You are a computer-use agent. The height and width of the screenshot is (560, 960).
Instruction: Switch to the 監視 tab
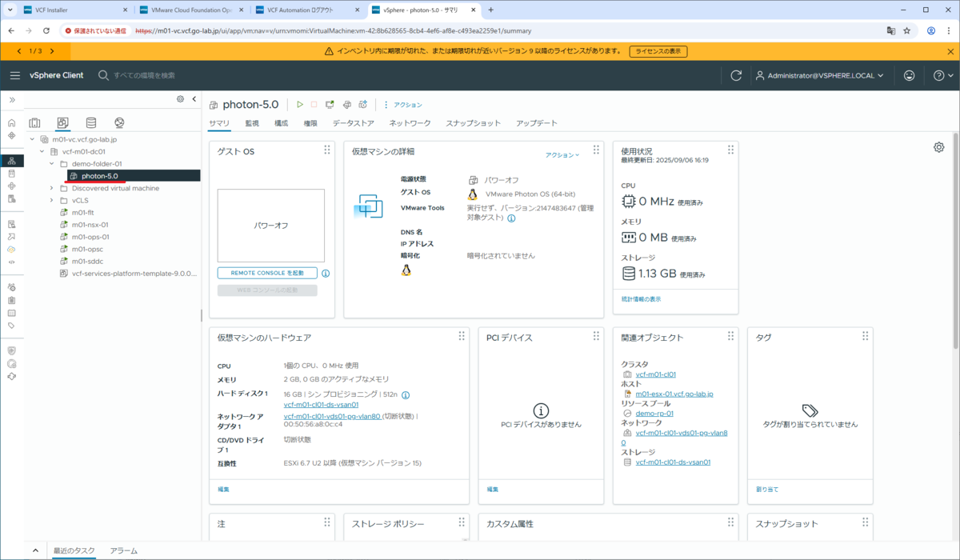(252, 123)
